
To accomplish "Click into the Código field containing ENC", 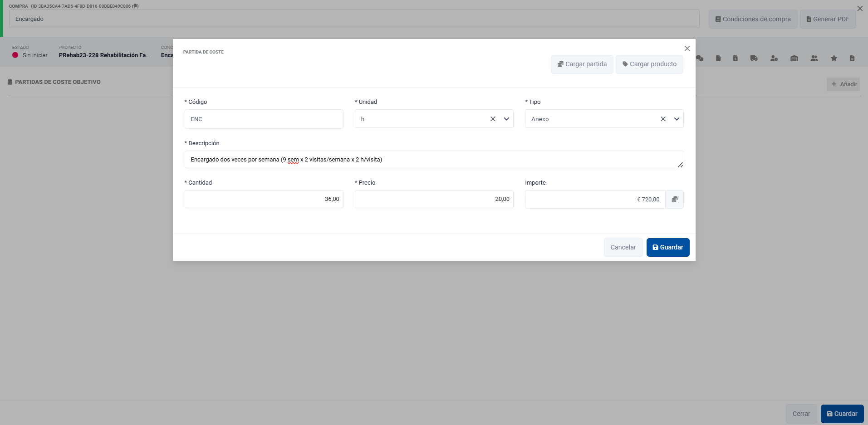I will point(264,119).
